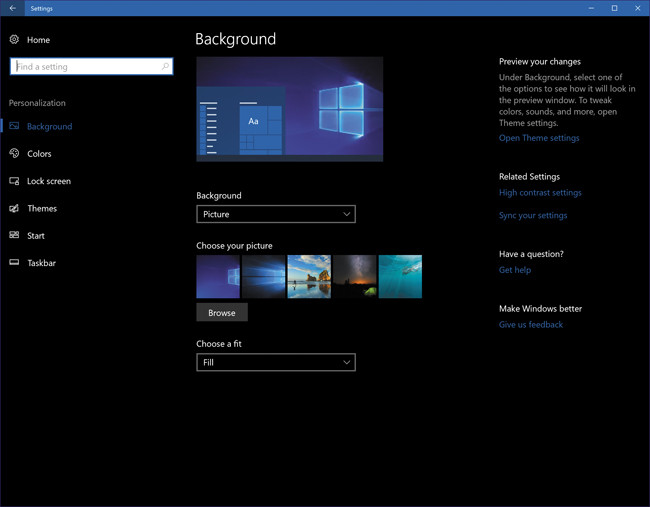Screen dimensions: 650x507
Task: Open Theme settings link
Action: (x=538, y=138)
